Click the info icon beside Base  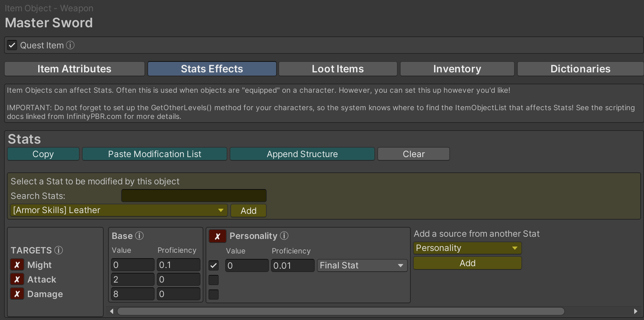[x=139, y=236]
